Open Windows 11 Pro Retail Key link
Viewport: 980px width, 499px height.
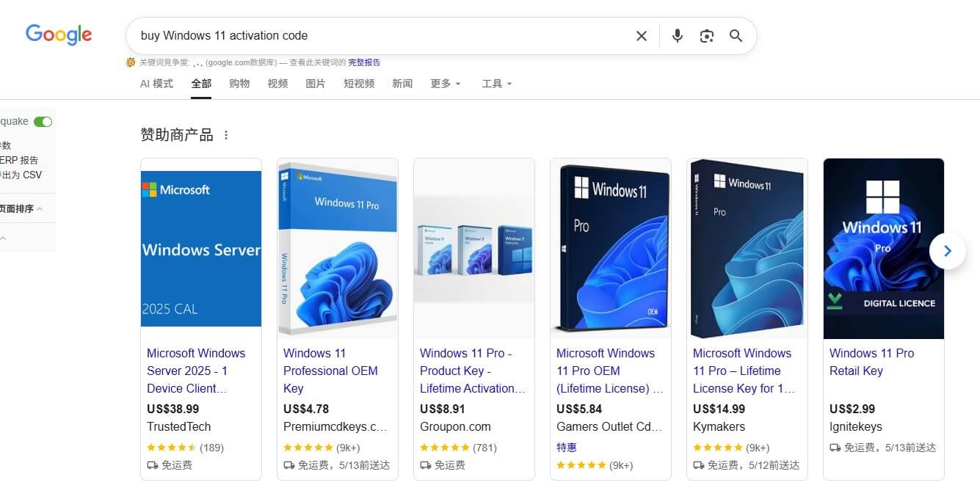point(871,362)
